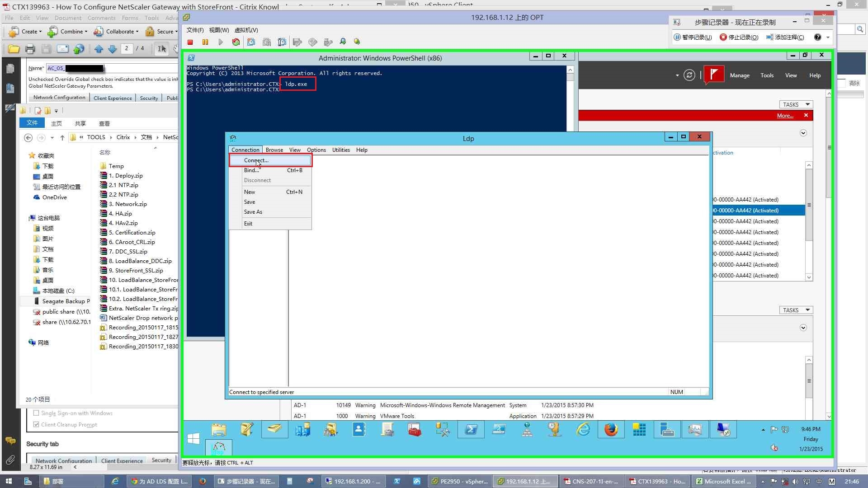Screen dimensions: 868x488
Task: Click the Acrobat comments panel icon
Action: pos(10,441)
